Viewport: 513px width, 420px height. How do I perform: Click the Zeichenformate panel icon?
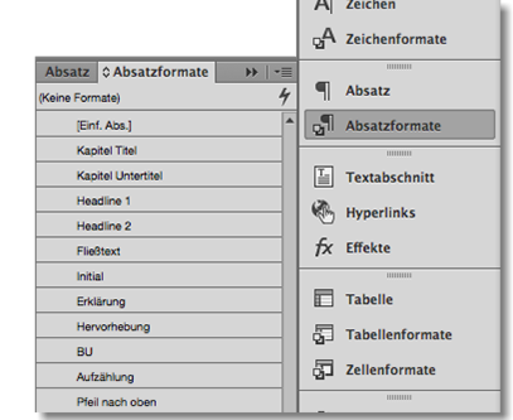(x=324, y=40)
